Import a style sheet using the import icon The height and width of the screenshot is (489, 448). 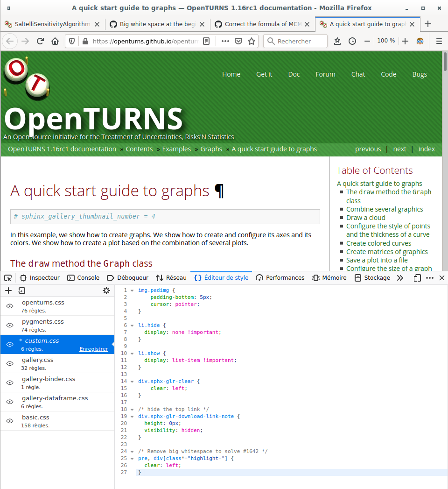[x=21, y=291]
